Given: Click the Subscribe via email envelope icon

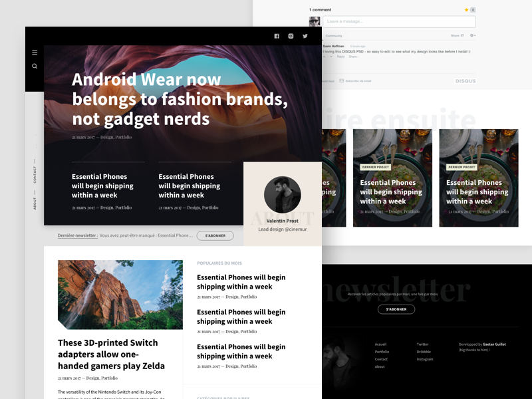Looking at the screenshot, I should [342, 80].
